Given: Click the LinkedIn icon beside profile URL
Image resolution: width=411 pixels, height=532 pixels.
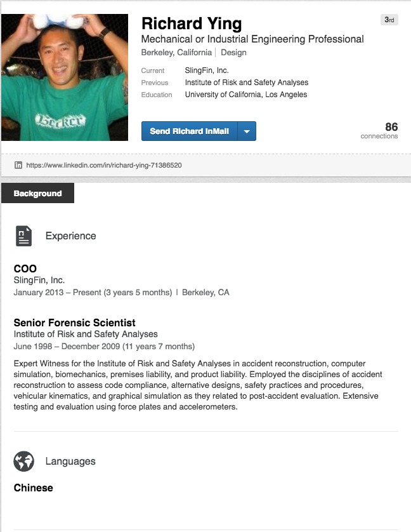Looking at the screenshot, I should tap(18, 165).
